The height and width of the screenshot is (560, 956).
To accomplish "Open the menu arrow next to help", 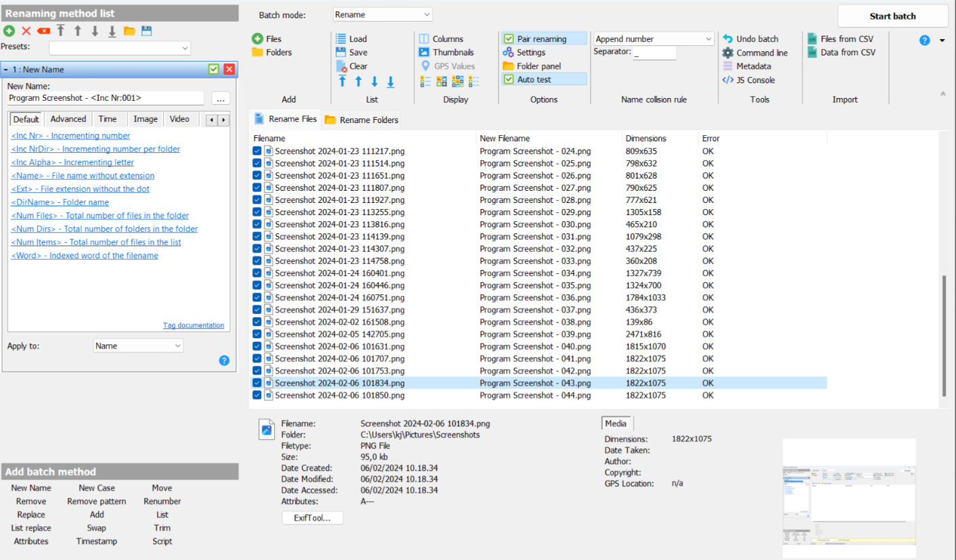I will pyautogui.click(x=942, y=41).
